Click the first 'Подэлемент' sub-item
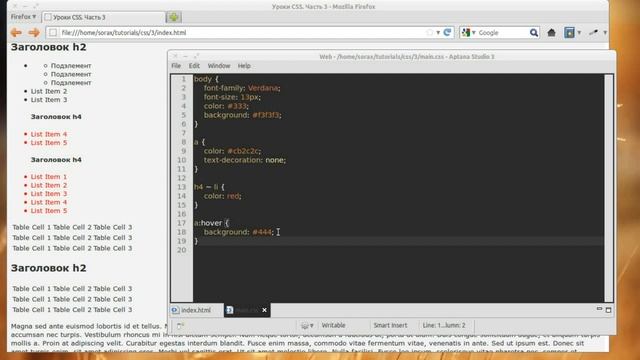This screenshot has height=360, width=640. click(71, 65)
